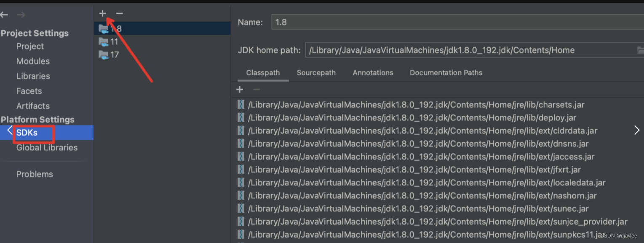Click the SDK folder icon next to 17

104,55
